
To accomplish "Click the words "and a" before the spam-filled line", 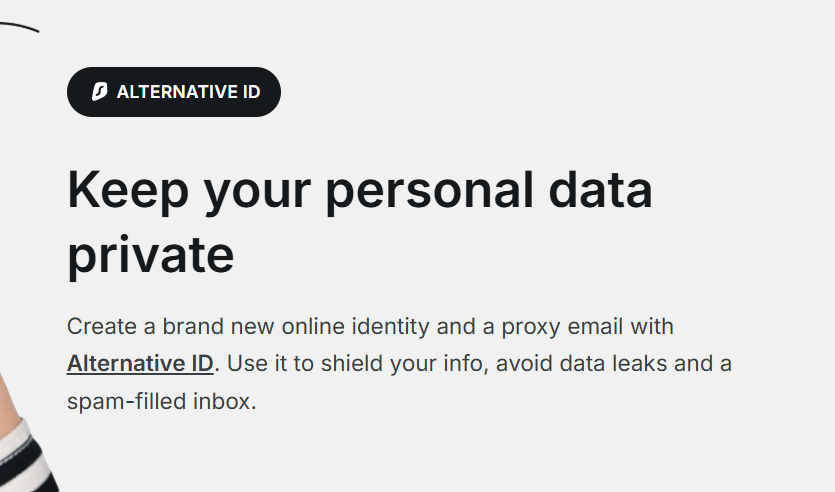I will tap(703, 363).
